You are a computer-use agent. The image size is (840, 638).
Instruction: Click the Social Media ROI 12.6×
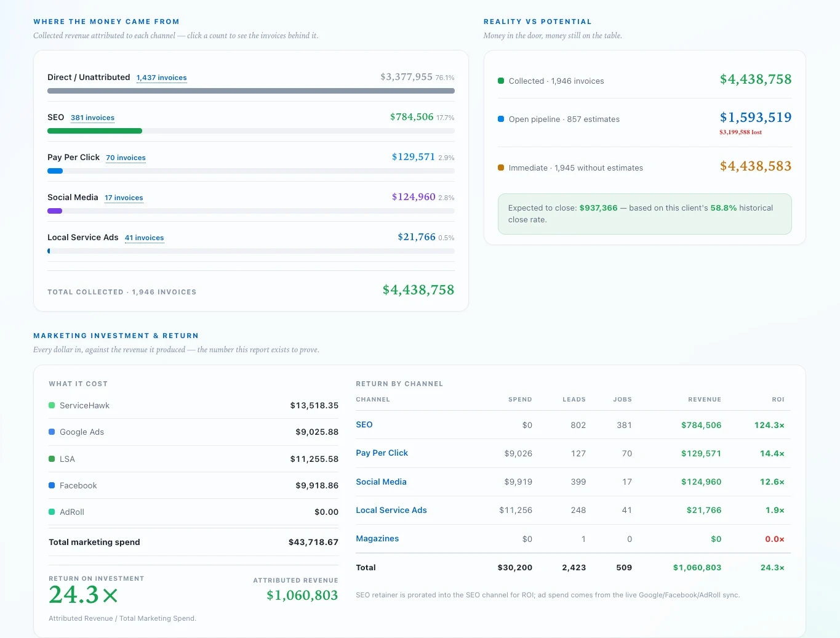[x=772, y=482]
